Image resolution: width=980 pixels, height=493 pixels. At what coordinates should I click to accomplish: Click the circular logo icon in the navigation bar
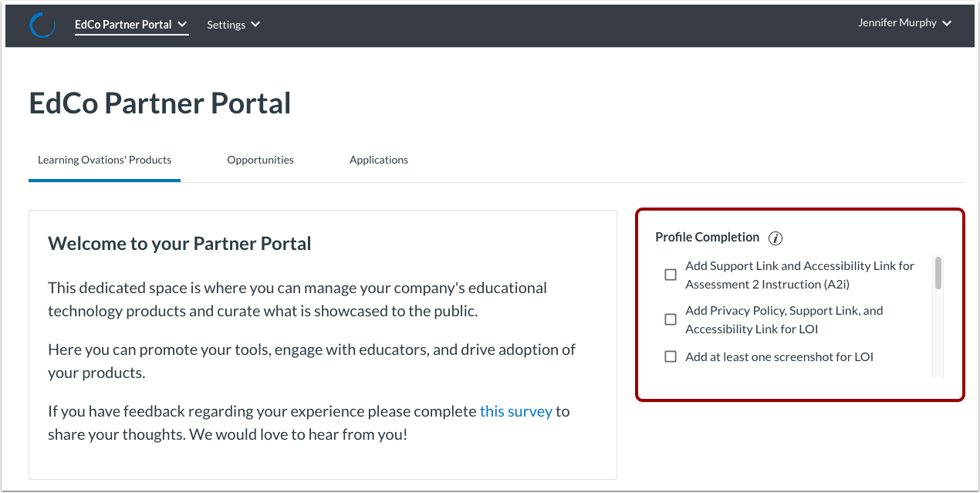tap(42, 24)
